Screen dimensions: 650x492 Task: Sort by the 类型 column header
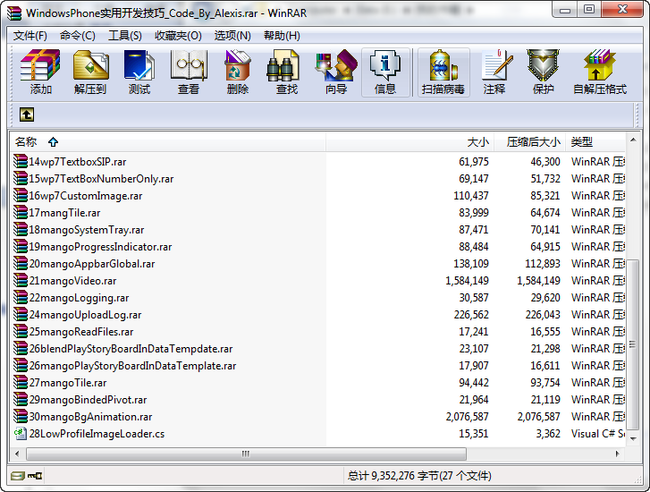click(596, 142)
